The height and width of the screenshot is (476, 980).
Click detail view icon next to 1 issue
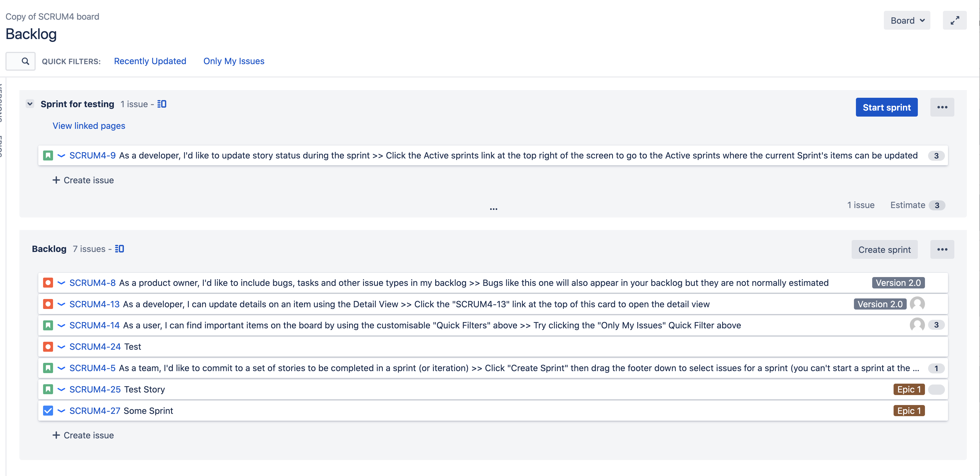pos(162,104)
